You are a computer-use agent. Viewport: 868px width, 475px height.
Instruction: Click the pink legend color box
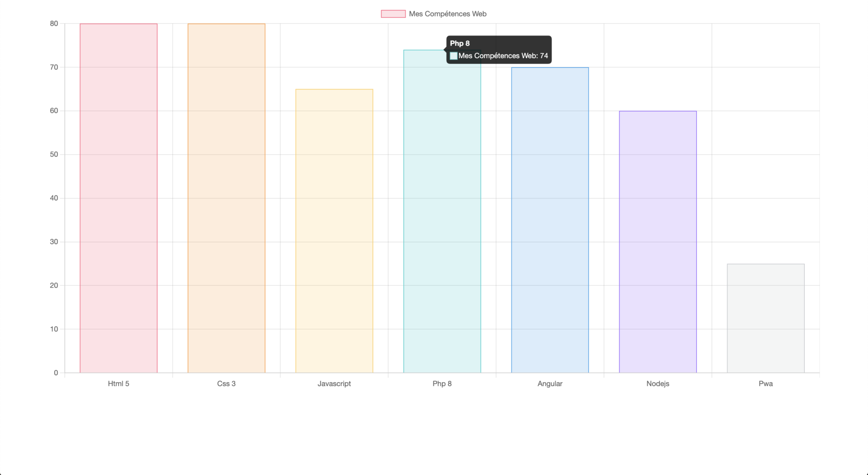click(393, 14)
